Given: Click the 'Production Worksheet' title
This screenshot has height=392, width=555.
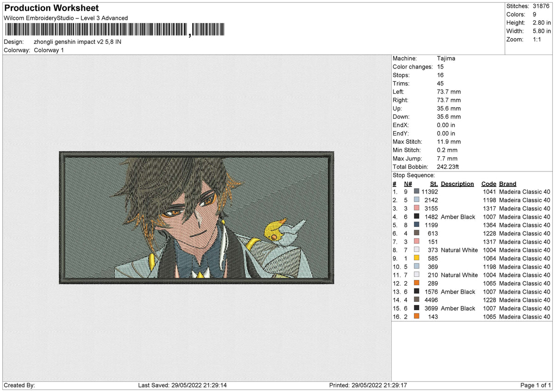Looking at the screenshot, I should click(x=51, y=8).
